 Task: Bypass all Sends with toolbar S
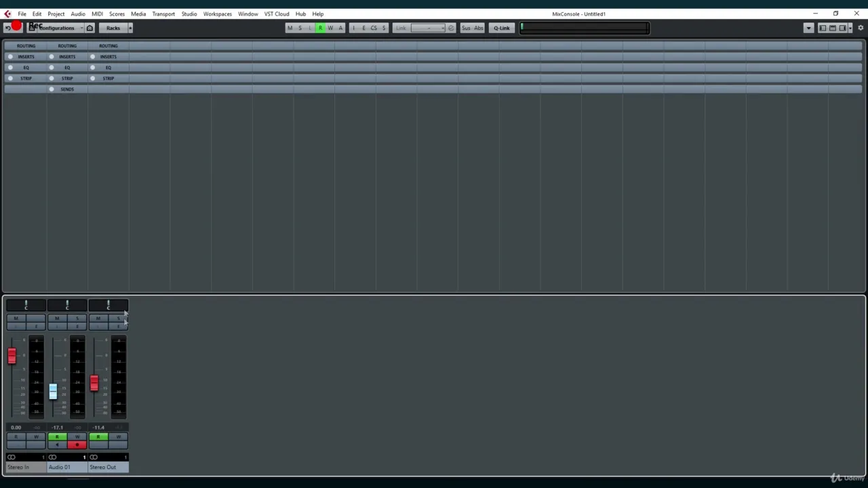point(384,28)
